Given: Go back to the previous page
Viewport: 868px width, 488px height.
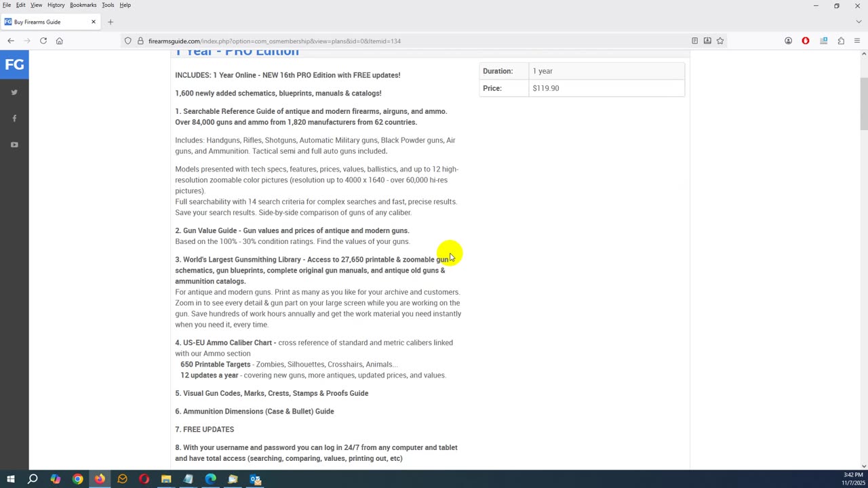Looking at the screenshot, I should (x=11, y=41).
